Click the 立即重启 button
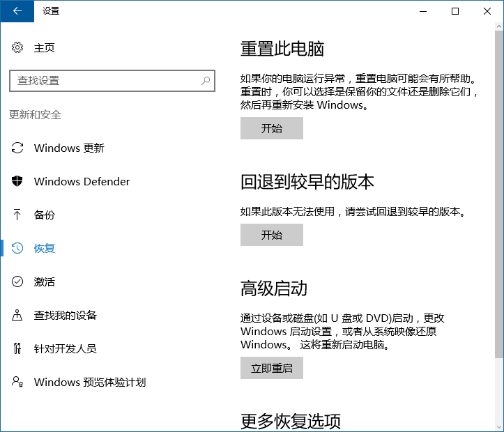This screenshot has width=504, height=432. (272, 369)
